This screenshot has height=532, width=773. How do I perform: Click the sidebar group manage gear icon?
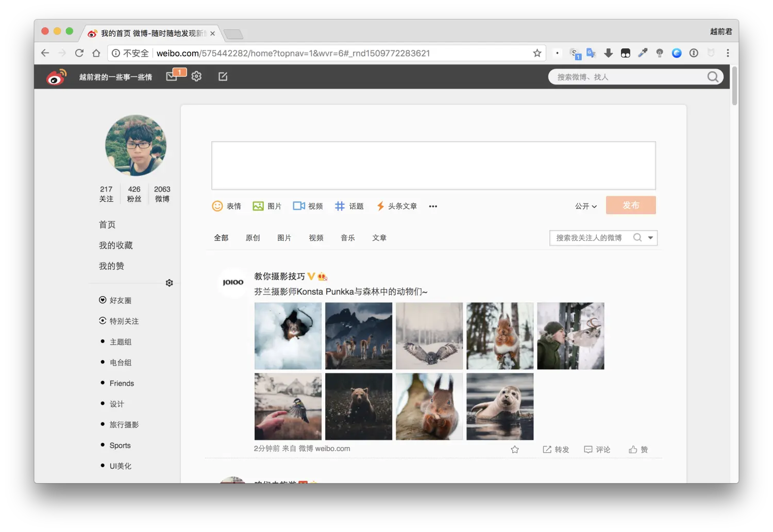[x=169, y=283]
